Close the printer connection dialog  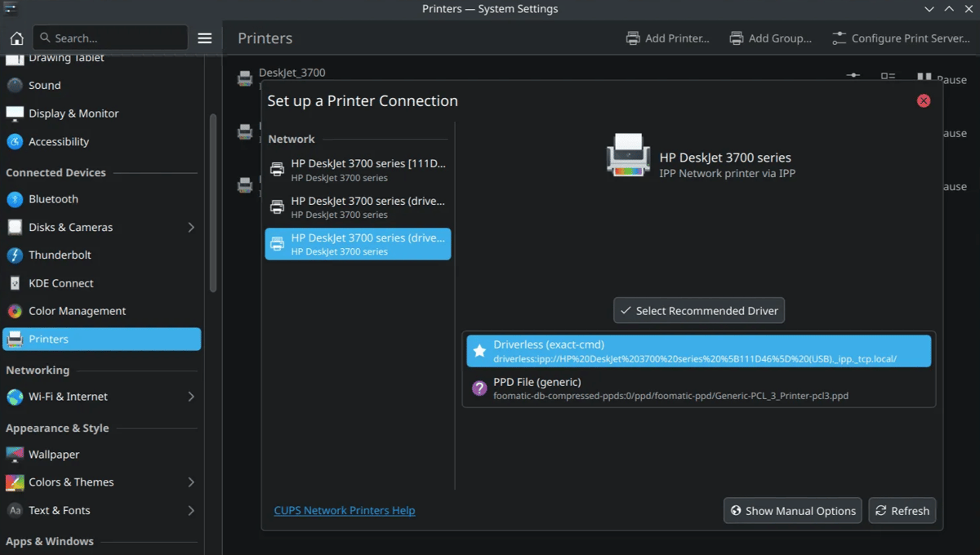[924, 100]
